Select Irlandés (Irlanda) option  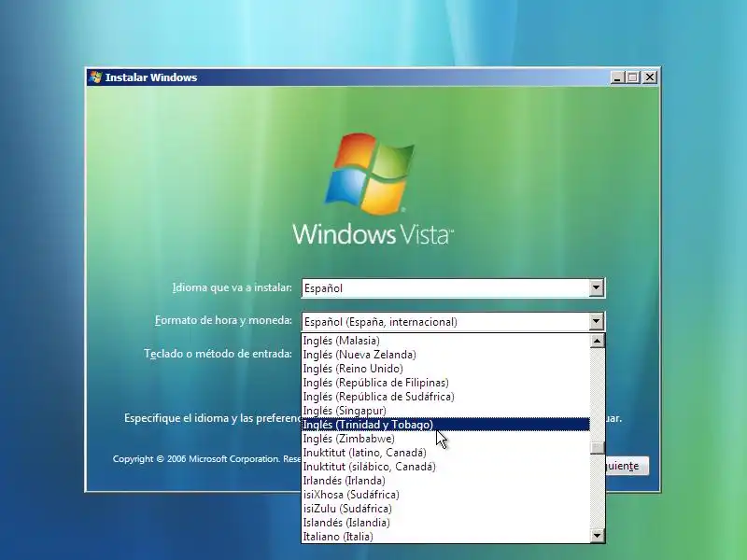click(x=446, y=481)
